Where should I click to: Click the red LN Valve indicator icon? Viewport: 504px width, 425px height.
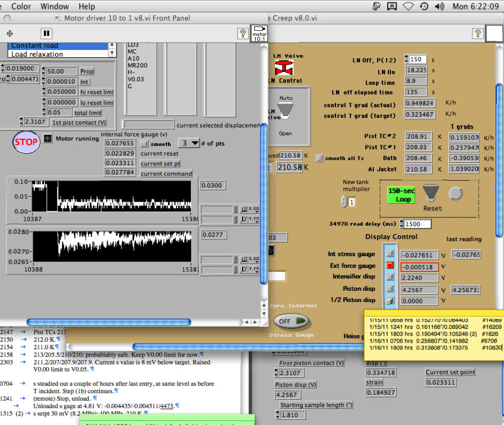click(x=283, y=68)
